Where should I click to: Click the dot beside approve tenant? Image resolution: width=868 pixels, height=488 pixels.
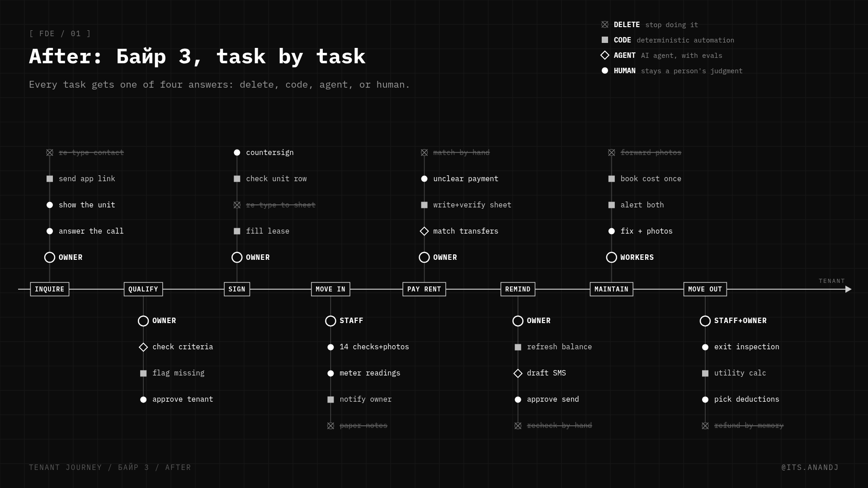(143, 399)
